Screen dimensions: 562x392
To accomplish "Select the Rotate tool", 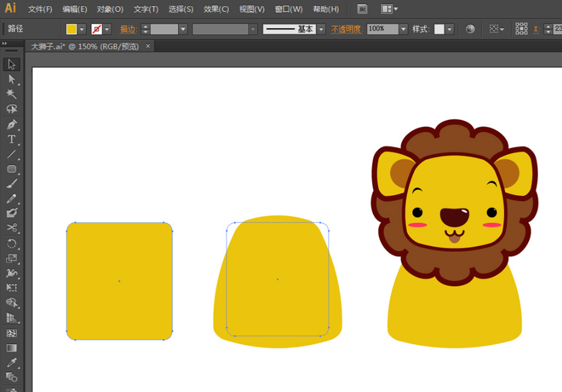I will click(11, 244).
